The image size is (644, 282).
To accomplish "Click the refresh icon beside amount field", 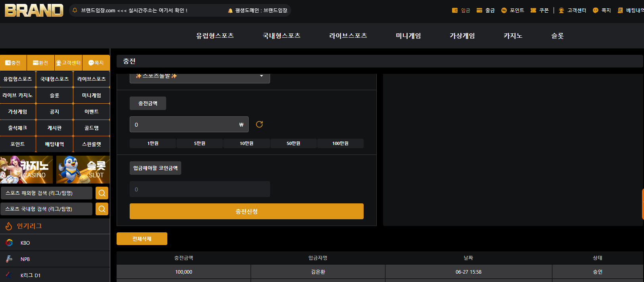I will 259,124.
